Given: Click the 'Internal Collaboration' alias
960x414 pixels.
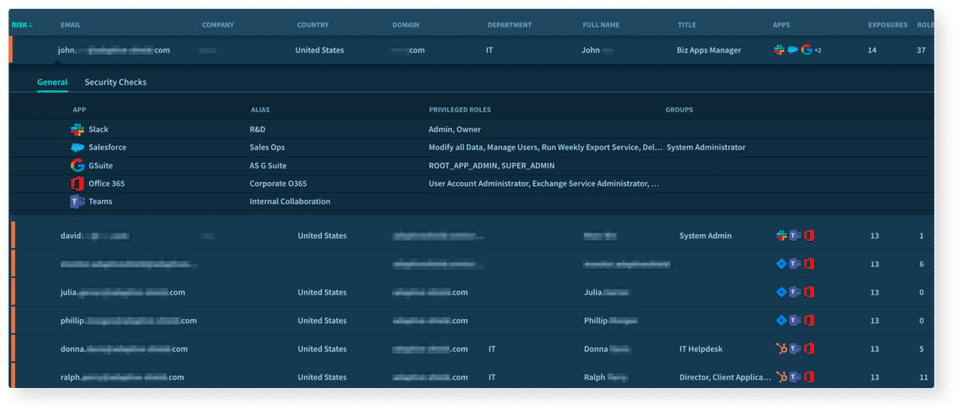Looking at the screenshot, I should click(x=290, y=201).
